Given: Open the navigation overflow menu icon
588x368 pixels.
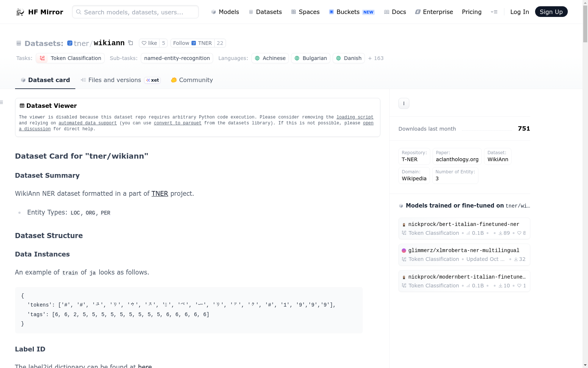Looking at the screenshot, I should click(494, 12).
